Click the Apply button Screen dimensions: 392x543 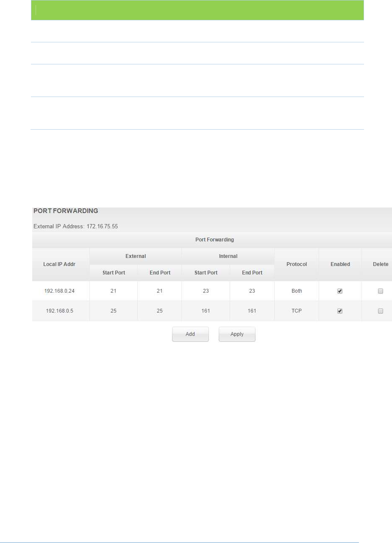coord(237,334)
